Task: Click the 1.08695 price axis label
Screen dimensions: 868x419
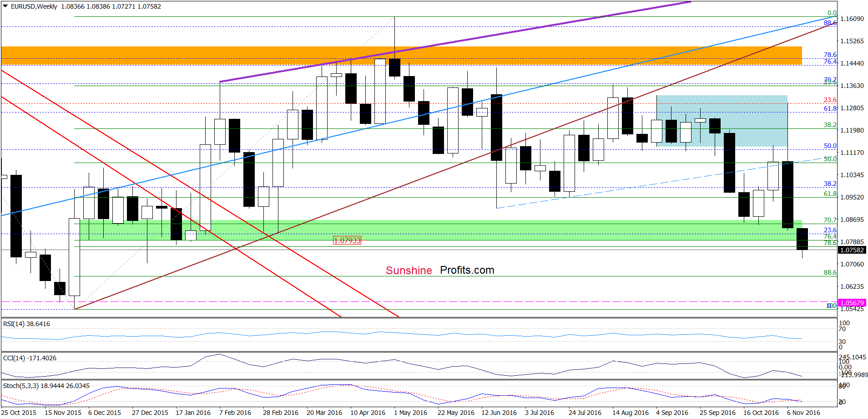Action: tap(852, 220)
